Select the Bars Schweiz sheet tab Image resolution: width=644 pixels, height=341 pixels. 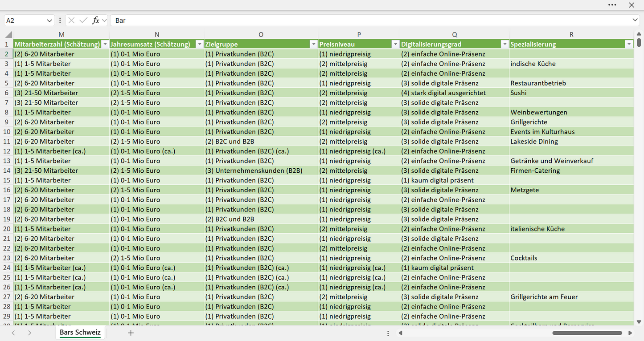[x=80, y=333]
